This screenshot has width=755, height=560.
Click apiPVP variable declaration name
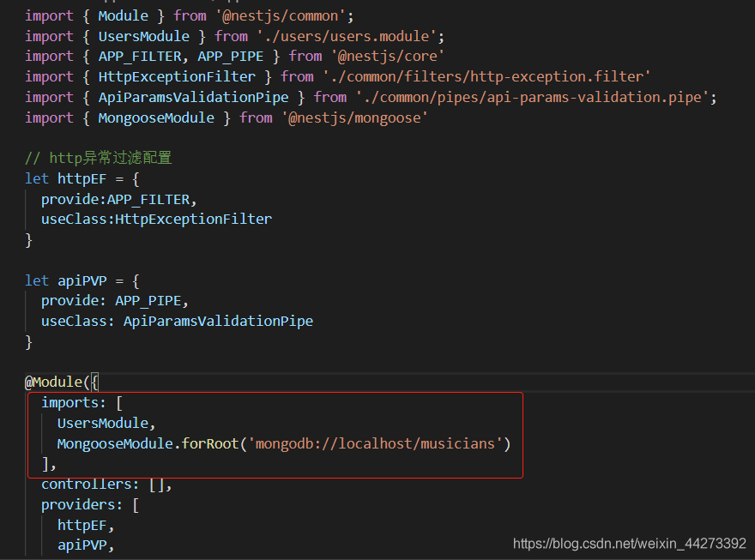click(82, 281)
